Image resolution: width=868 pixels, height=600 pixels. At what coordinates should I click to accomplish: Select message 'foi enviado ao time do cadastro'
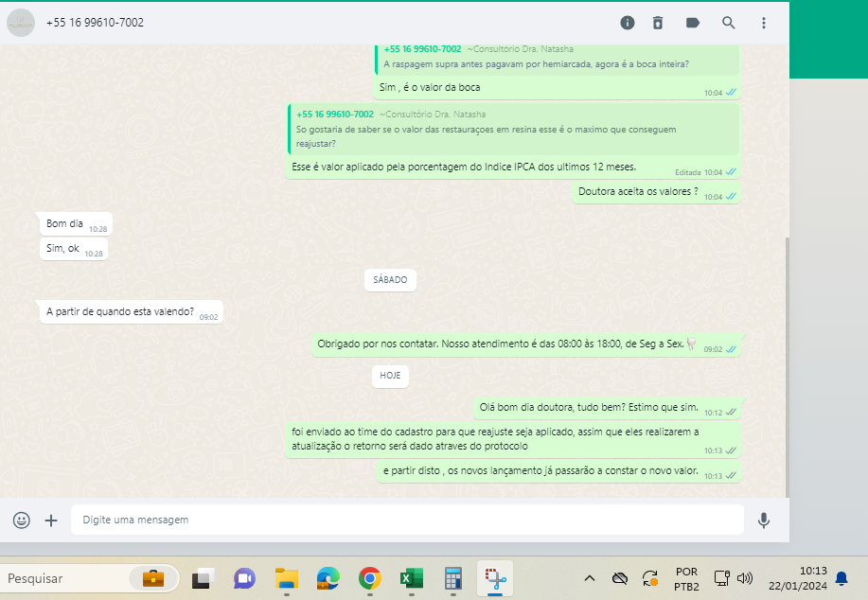coord(513,439)
